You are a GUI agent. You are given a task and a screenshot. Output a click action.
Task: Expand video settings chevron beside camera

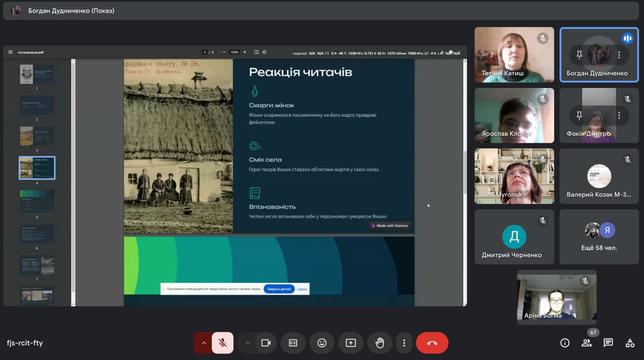click(x=247, y=343)
